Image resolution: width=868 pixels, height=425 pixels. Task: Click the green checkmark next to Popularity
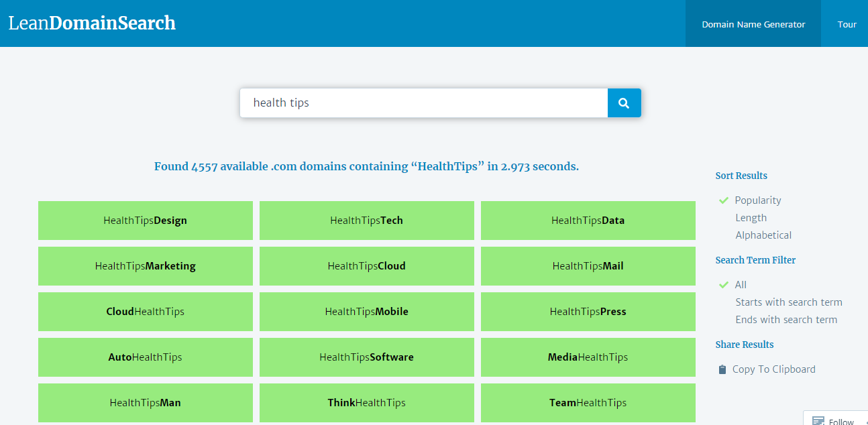pyautogui.click(x=724, y=200)
